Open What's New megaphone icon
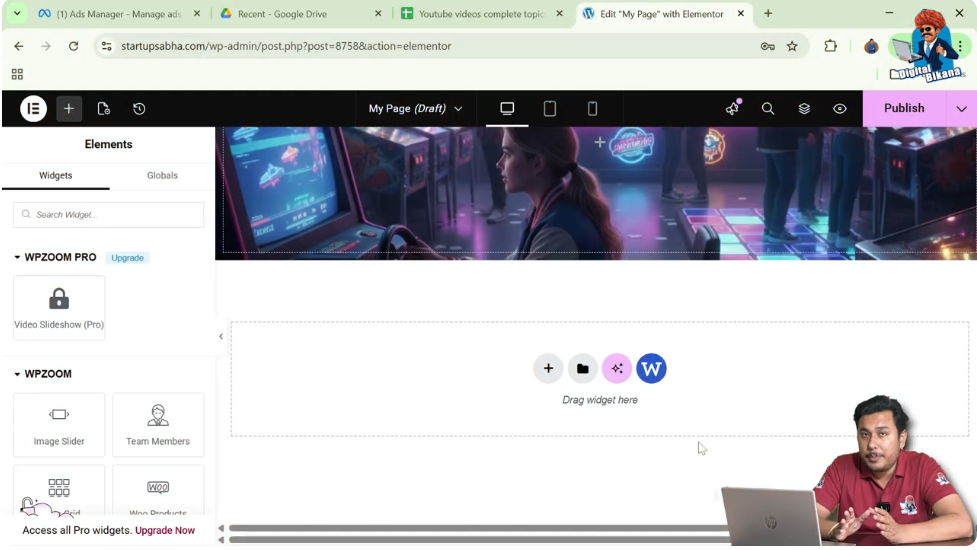The width and height of the screenshot is (977, 550). (x=732, y=108)
